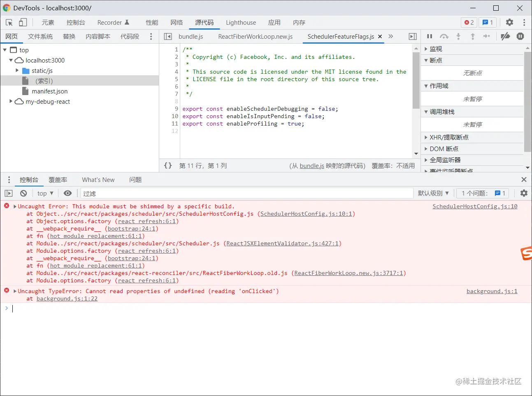Collapse the top tree node
The image size is (532, 396).
click(x=5, y=50)
